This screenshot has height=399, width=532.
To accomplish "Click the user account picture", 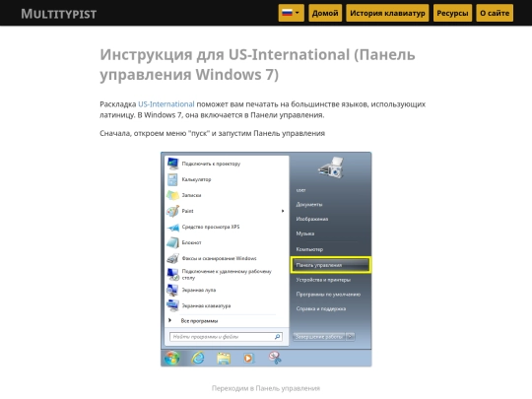I will (331, 167).
